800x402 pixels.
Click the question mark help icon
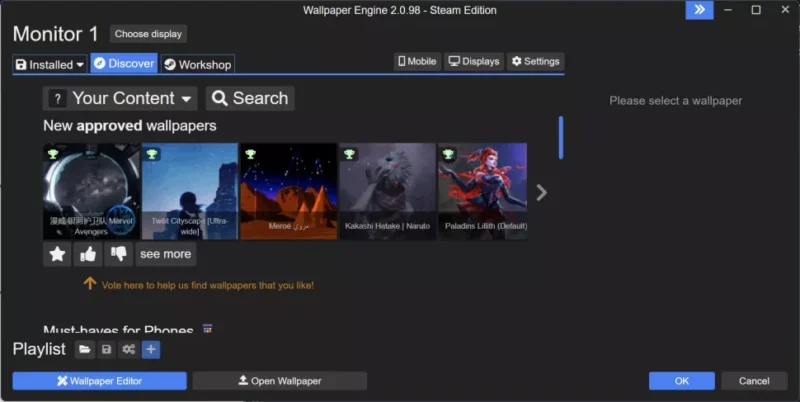(x=57, y=98)
